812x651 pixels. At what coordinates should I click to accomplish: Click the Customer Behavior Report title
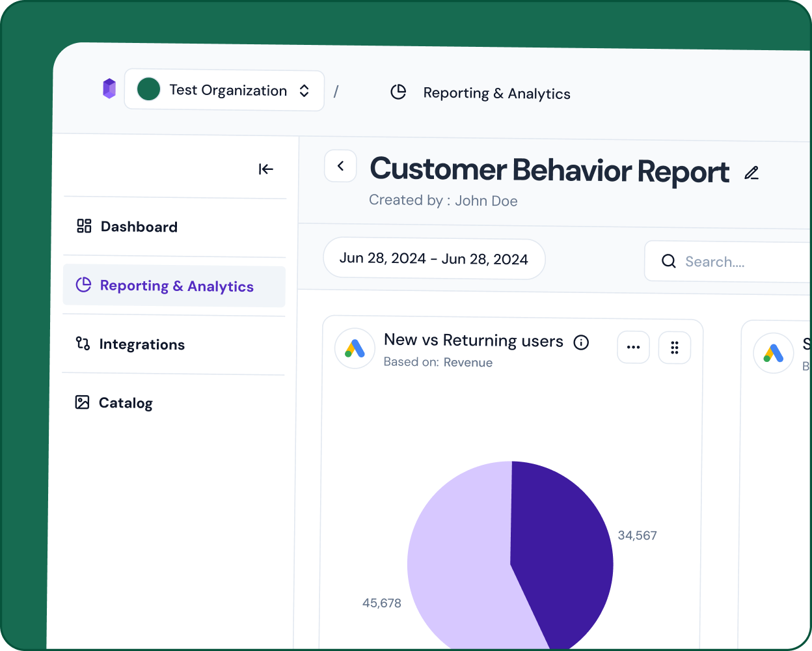coord(549,170)
